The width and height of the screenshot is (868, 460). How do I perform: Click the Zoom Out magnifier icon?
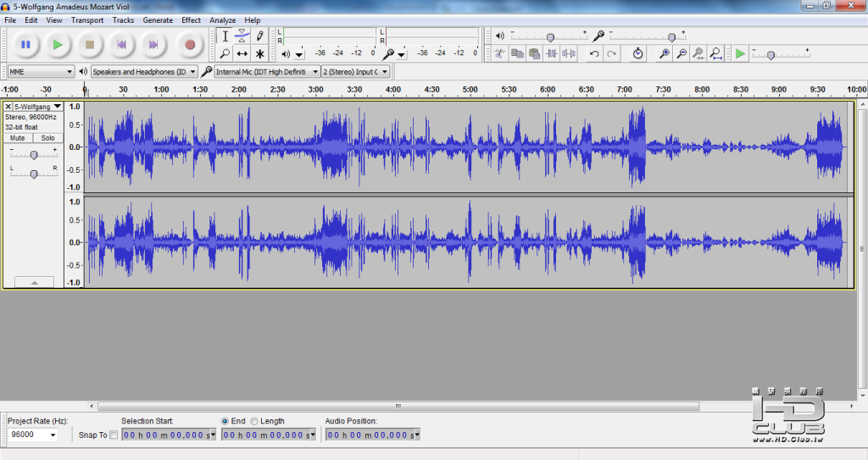tap(682, 53)
